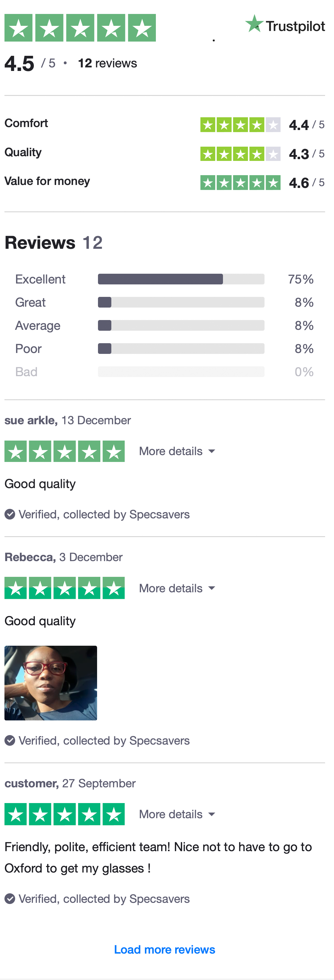Expand More details on sue arkle's review
This screenshot has height=980, width=334.
[177, 451]
